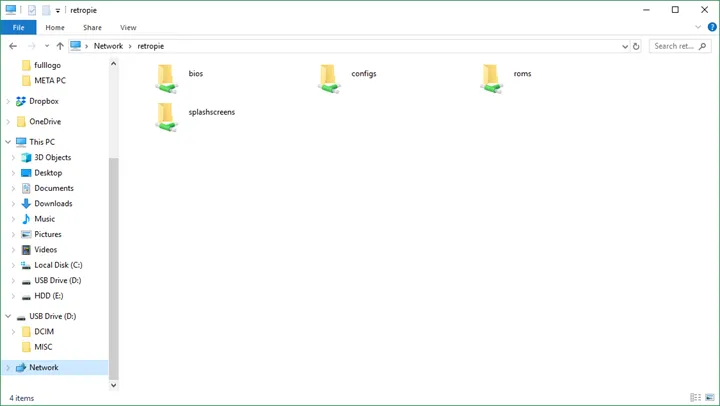Viewport: 720px width, 406px height.
Task: Open the Customize Quick Access Toolbar dropdown
Action: (x=58, y=10)
